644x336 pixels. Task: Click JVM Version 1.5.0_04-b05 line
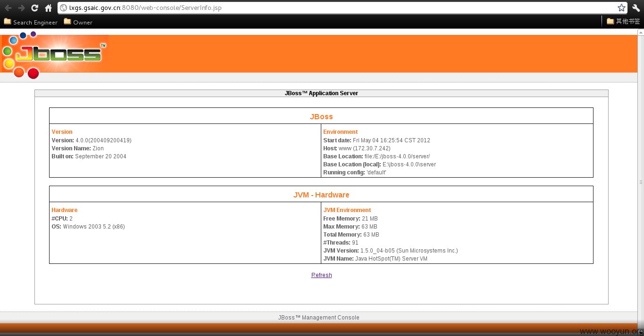[391, 251]
